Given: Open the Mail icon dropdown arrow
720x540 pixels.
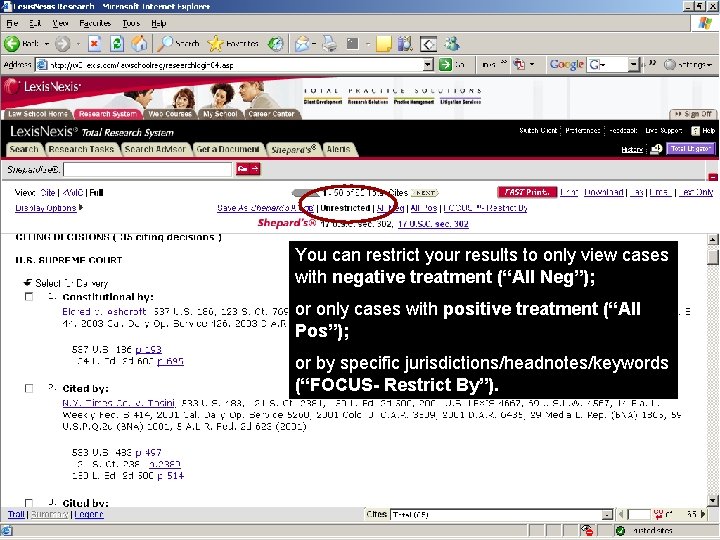Looking at the screenshot, I should (x=314, y=44).
